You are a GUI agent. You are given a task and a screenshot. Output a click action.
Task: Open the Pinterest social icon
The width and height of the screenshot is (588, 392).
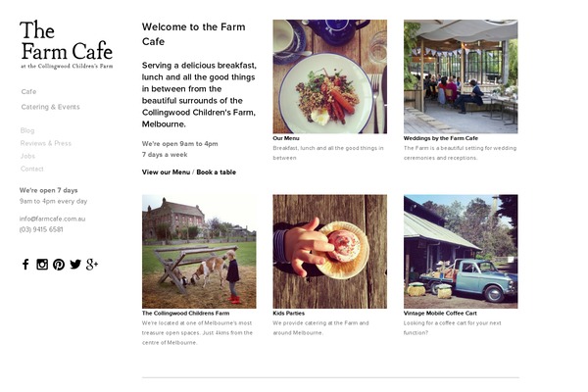[59, 265]
